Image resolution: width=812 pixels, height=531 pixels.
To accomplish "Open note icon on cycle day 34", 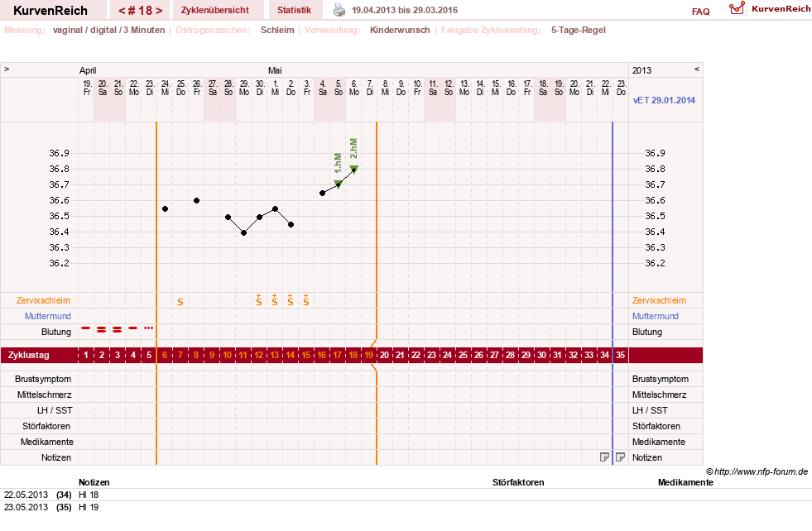I will 604,457.
